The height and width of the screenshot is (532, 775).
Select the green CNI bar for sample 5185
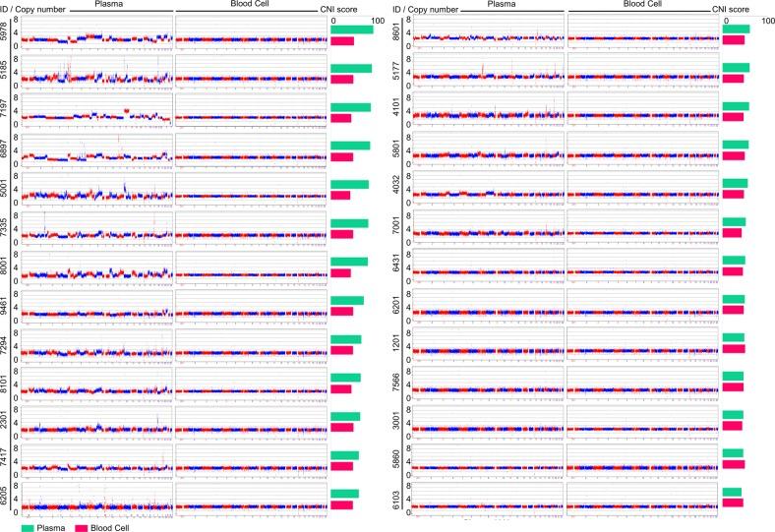pos(351,68)
